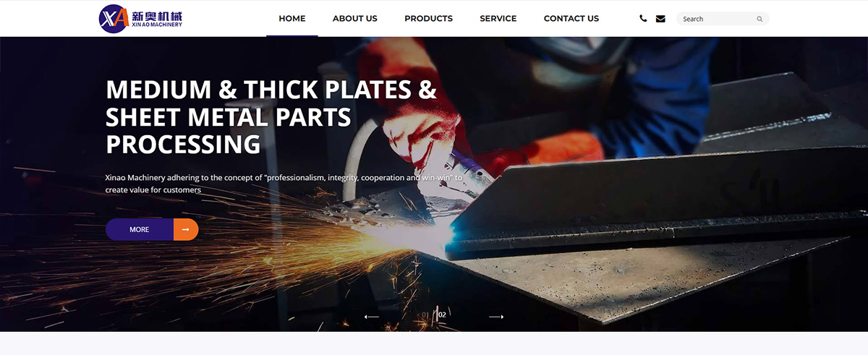This screenshot has height=355, width=868.
Task: Jump to slide 01 in the carousel indicator
Action: pyautogui.click(x=425, y=315)
